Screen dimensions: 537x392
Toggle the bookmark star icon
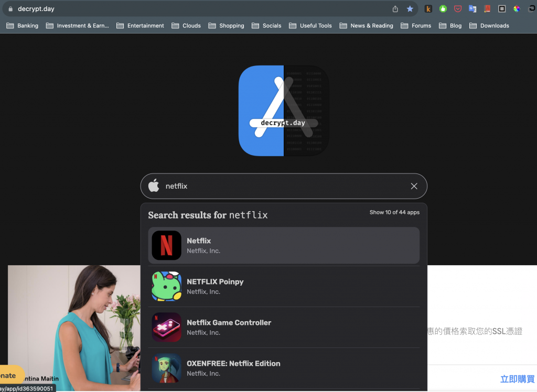pos(410,9)
